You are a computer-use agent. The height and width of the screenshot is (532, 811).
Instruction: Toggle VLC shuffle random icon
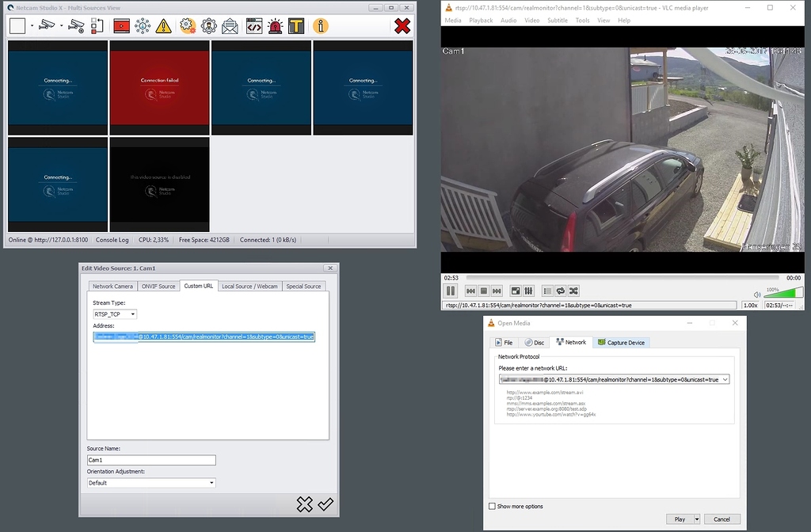574,291
